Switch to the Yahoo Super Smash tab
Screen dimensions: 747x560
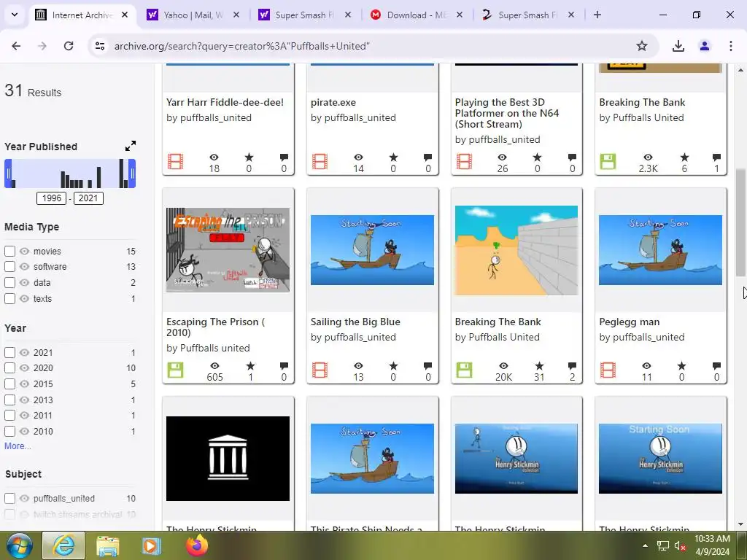click(x=304, y=15)
